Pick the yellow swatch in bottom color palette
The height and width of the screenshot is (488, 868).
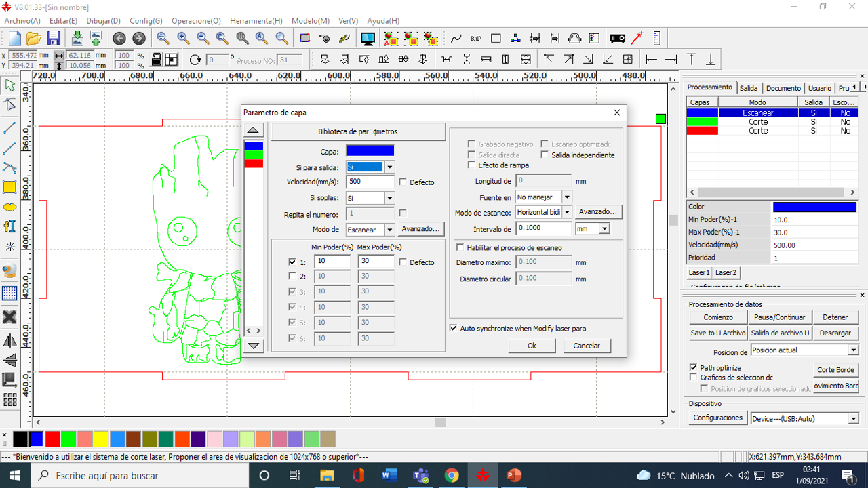[101, 439]
